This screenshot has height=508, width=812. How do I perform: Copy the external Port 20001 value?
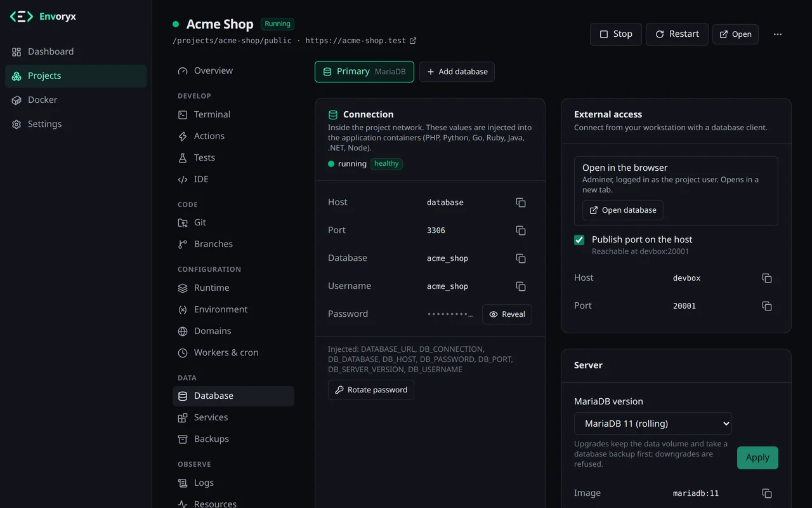tap(767, 306)
